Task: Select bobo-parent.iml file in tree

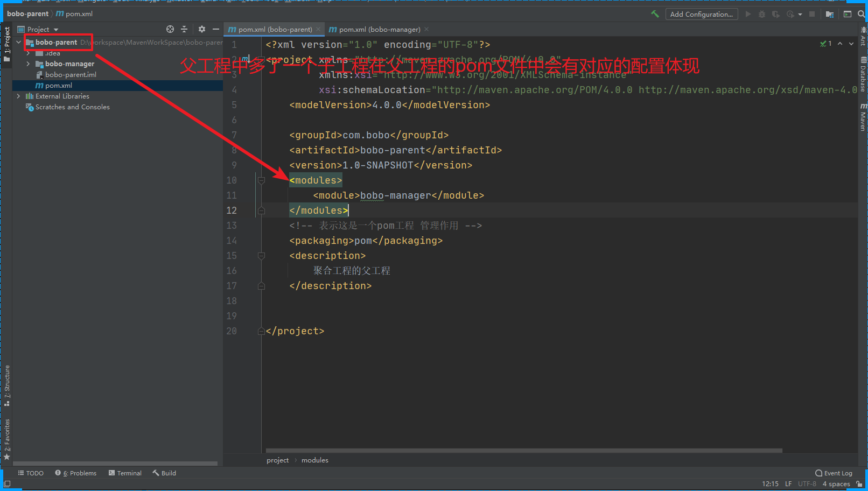Action: pos(71,74)
